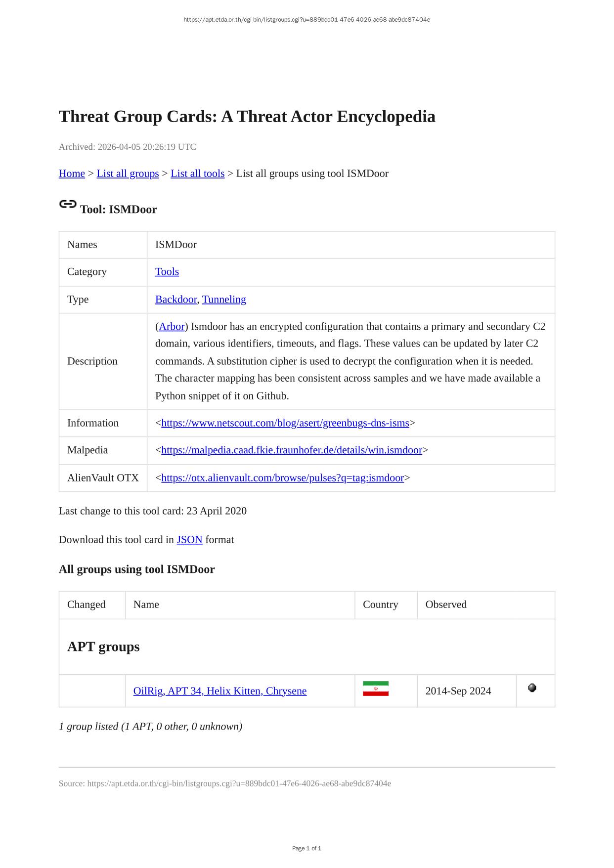This screenshot has height=868, width=614.
Task: Click the Source URL in the footer
Action: [239, 783]
